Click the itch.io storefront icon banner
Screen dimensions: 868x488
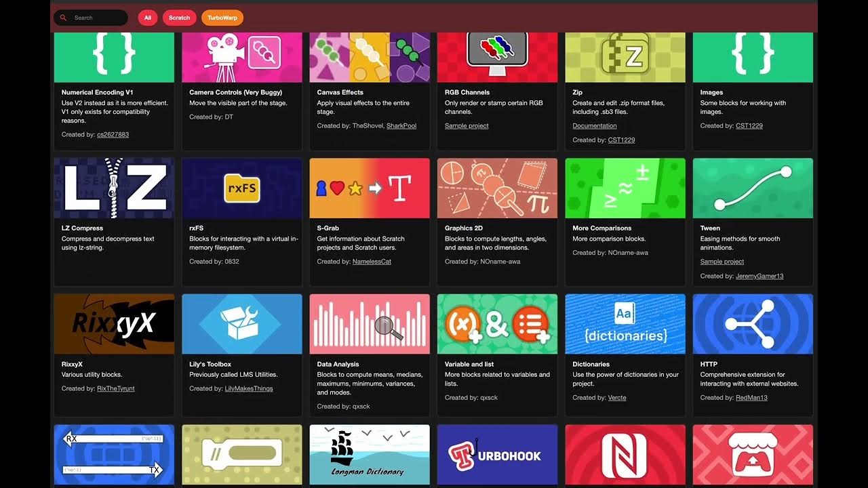point(753,455)
